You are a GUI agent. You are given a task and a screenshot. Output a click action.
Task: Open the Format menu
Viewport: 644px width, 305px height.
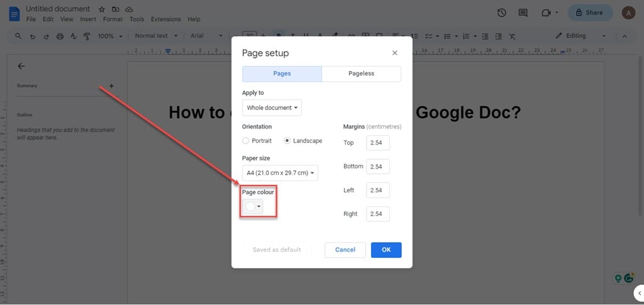113,19
